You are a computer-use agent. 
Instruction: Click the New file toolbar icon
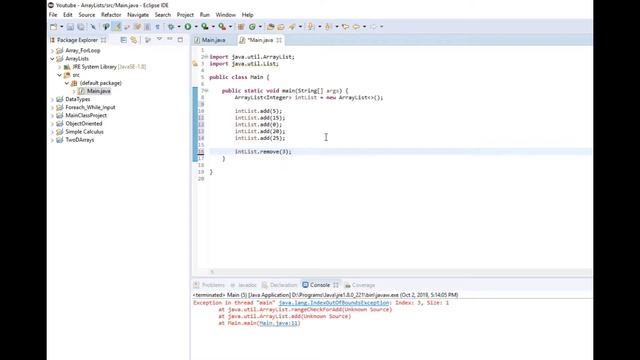[53, 27]
